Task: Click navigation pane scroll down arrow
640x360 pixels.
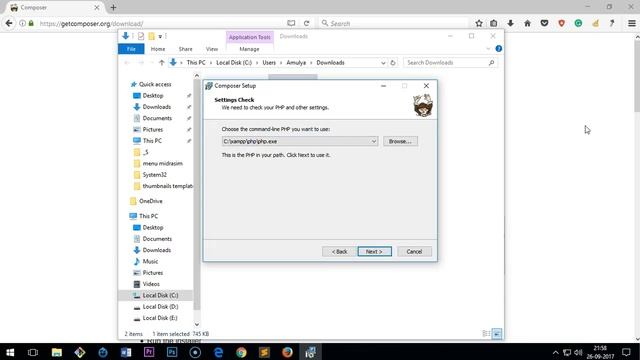Action: pyautogui.click(x=197, y=324)
